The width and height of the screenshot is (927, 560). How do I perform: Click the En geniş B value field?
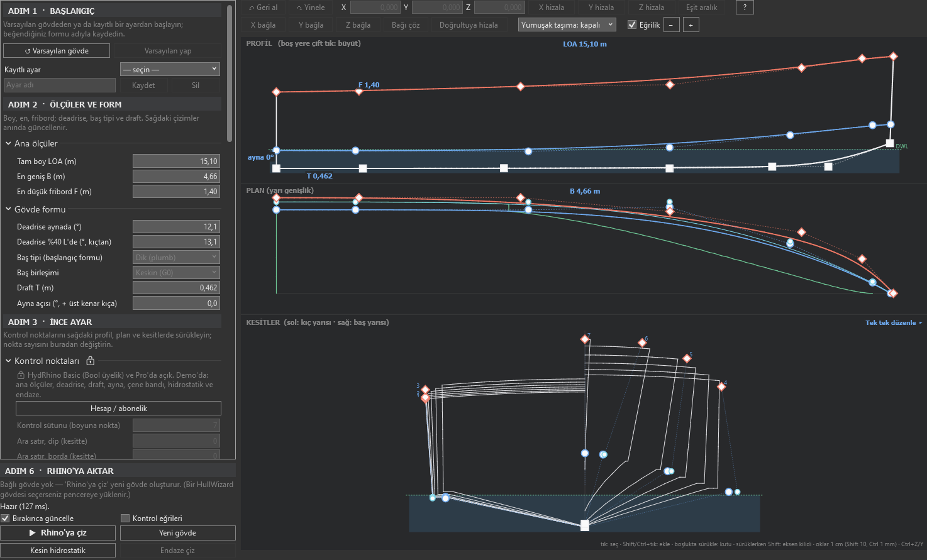coord(176,177)
